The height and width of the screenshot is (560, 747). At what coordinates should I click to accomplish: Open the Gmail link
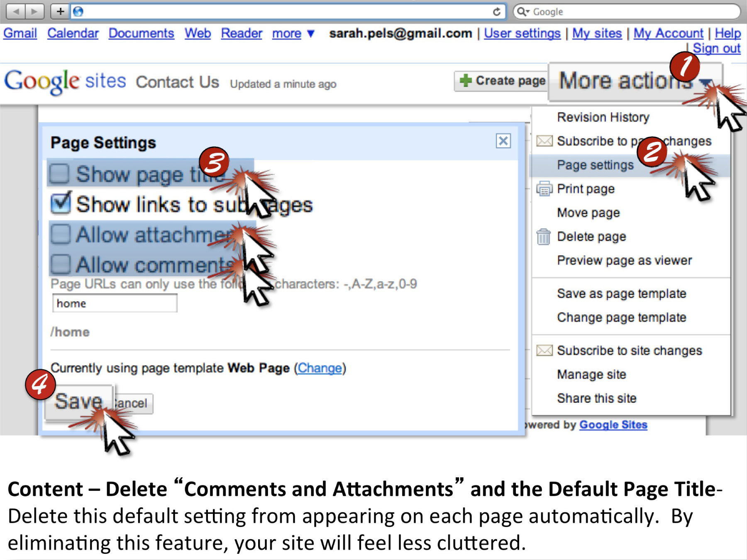point(20,33)
